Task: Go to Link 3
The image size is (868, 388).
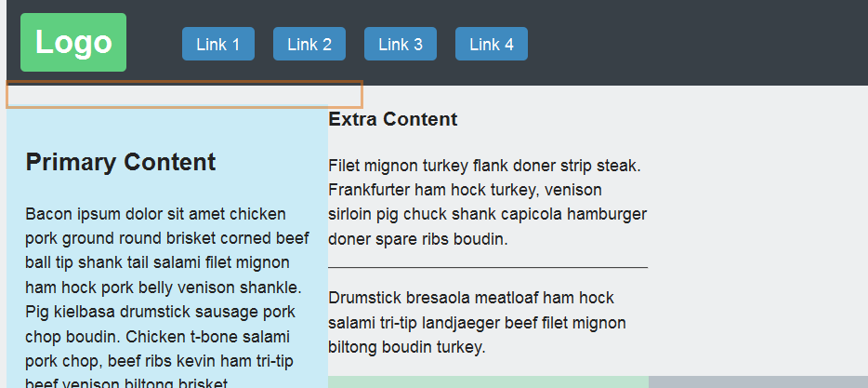Action: click(400, 44)
